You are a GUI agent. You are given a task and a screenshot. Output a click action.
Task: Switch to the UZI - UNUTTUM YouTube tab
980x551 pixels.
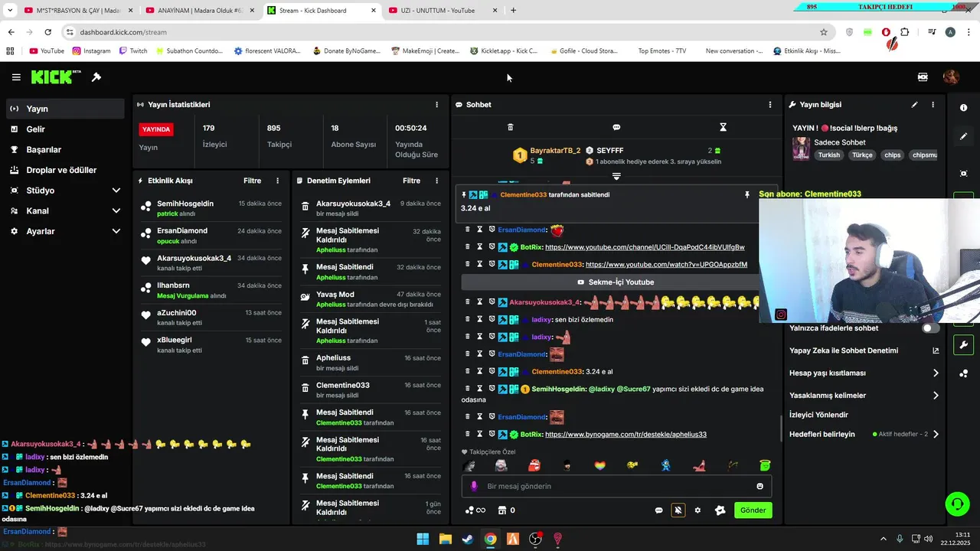443,11
